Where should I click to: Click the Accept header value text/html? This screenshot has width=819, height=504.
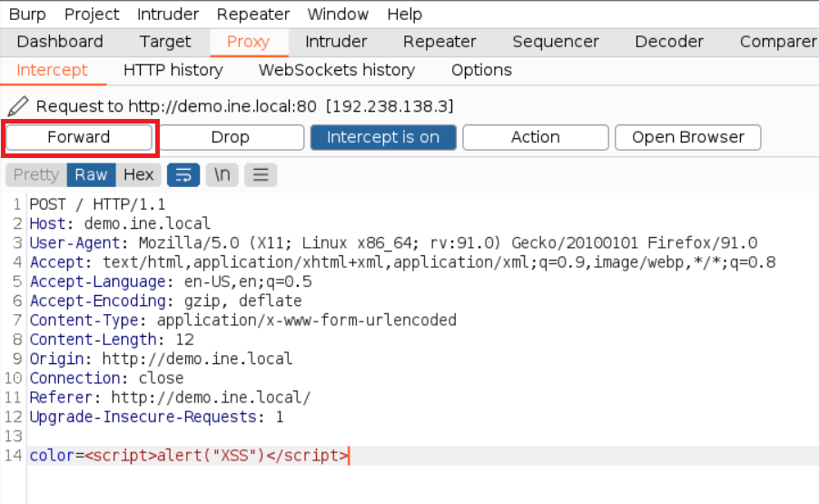[x=143, y=262]
